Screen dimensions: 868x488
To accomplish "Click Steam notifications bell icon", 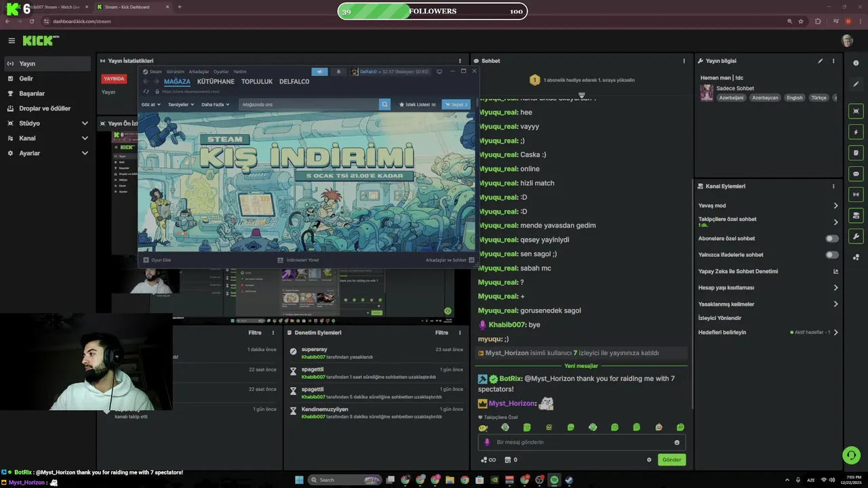I will click(x=338, y=71).
